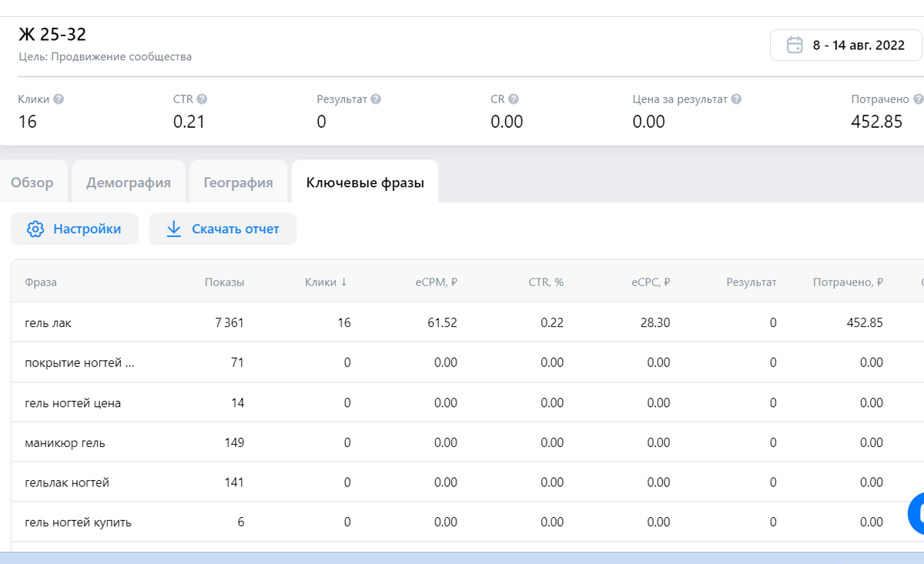This screenshot has width=924, height=564.
Task: Sort by Результат column header
Action: click(x=752, y=282)
